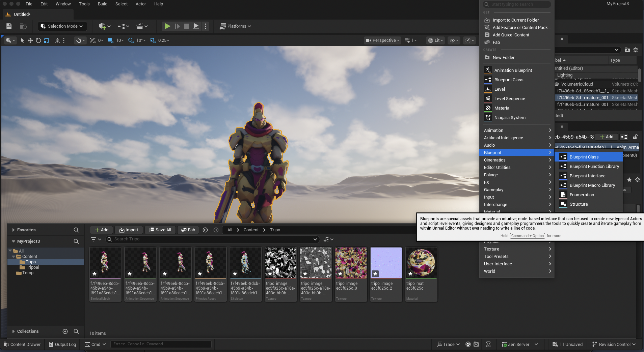Toggle grid snapping in viewport toolbar
Screen dimensions: 644x352
click(x=110, y=40)
